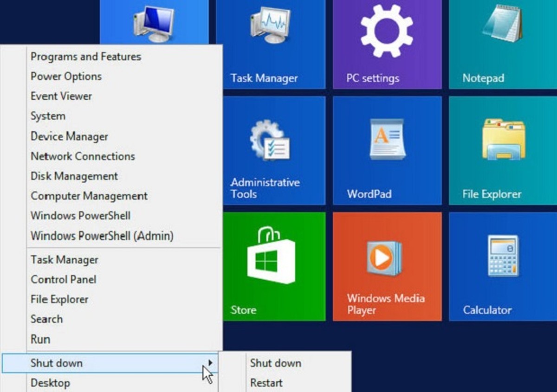The width and height of the screenshot is (557, 392).
Task: Open System from the power user menu
Action: [x=48, y=116]
